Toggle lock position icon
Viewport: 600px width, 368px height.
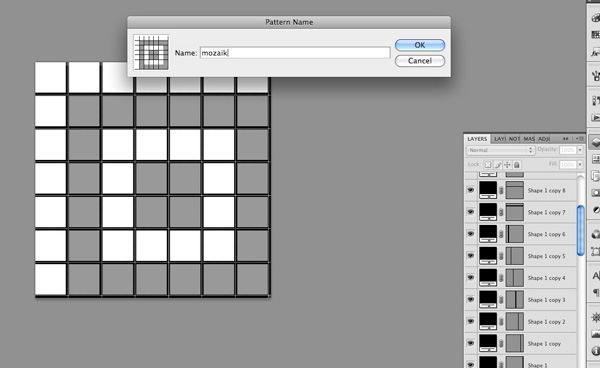pyautogui.click(x=507, y=165)
